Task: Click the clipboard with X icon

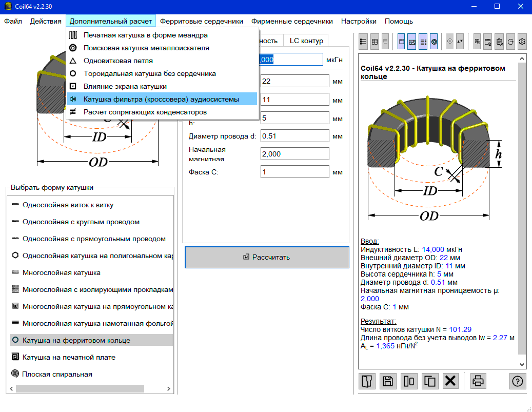Action: tap(500, 42)
